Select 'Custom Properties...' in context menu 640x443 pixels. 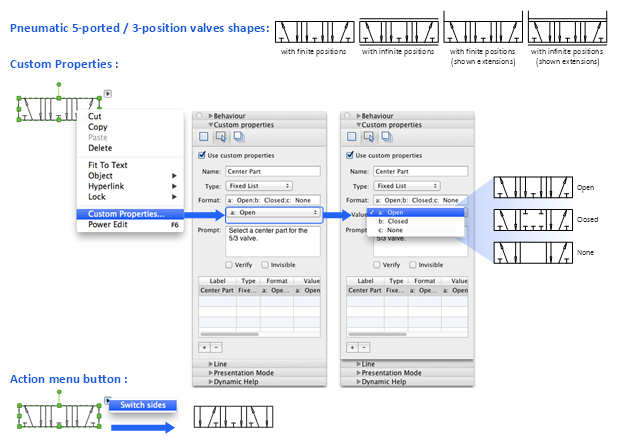130,214
